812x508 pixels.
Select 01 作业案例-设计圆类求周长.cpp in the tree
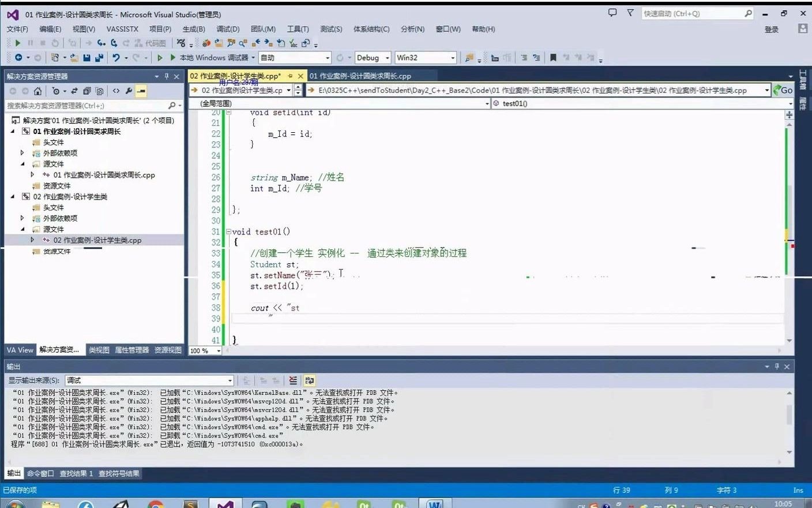tap(104, 175)
